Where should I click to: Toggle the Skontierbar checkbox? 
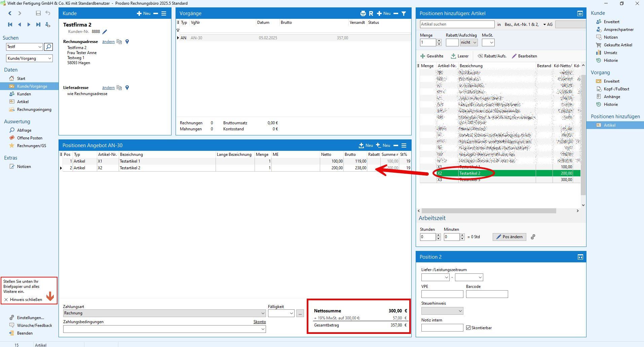tap(468, 328)
